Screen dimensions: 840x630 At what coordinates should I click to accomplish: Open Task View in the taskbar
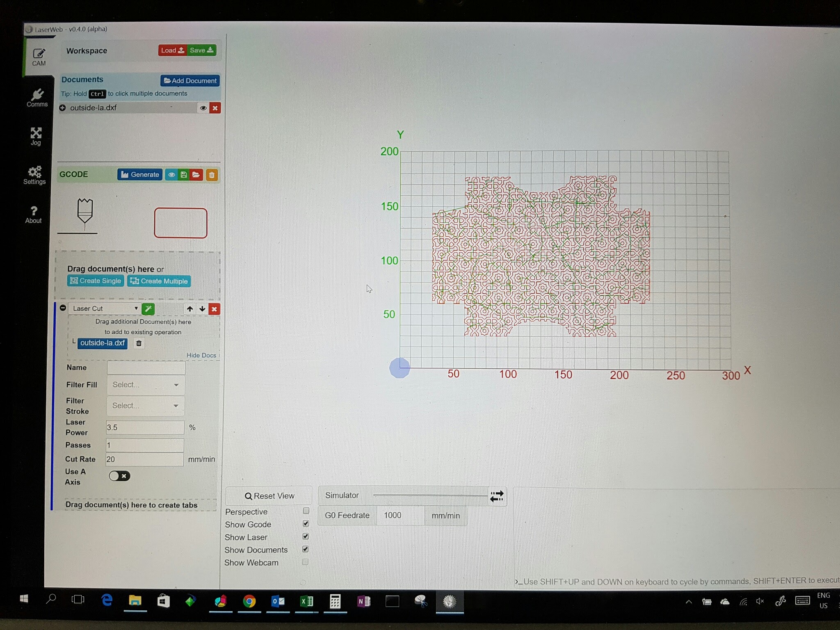click(x=78, y=600)
